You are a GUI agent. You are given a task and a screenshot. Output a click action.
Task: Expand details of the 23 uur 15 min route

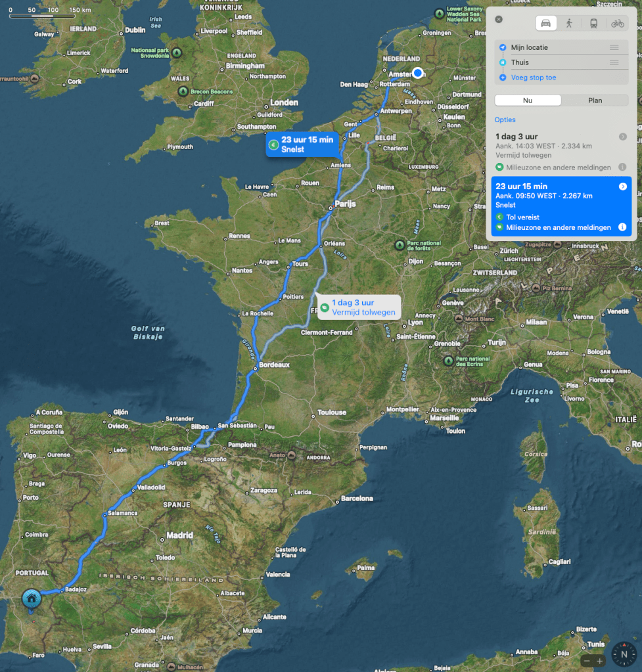click(622, 187)
